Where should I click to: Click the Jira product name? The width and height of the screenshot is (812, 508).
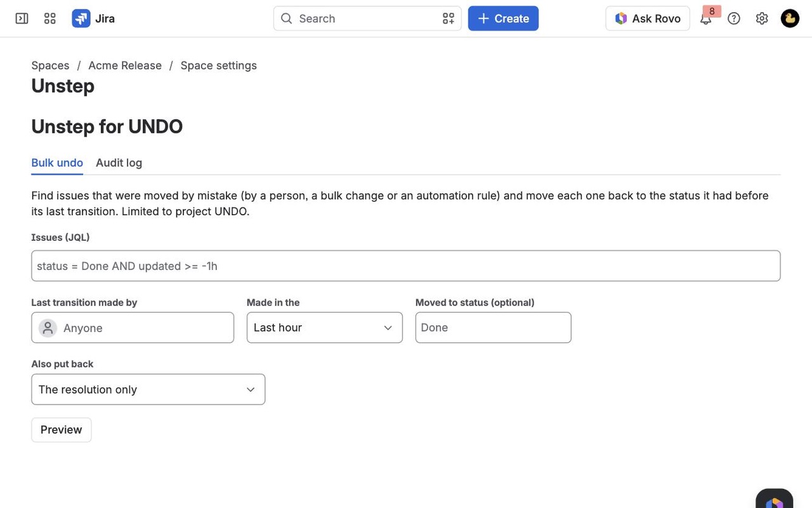click(105, 18)
